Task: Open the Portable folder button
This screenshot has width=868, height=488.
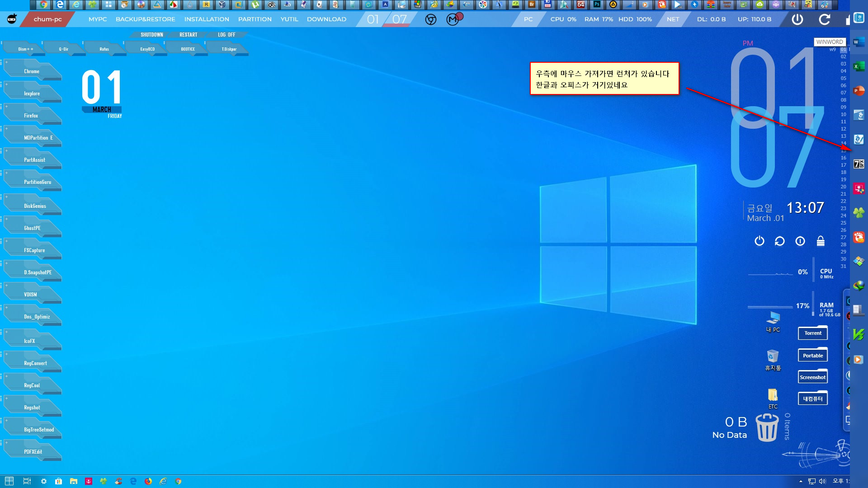Action: pos(813,355)
